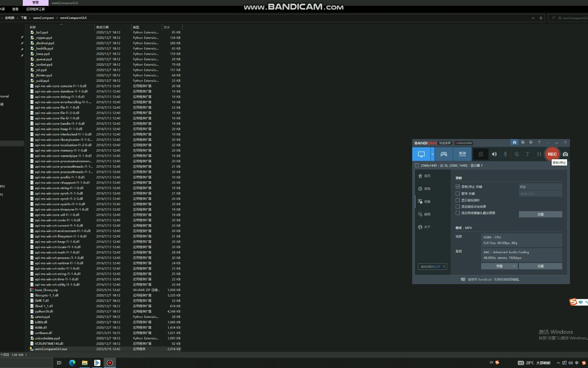Enable 显示鼠标指针 checkbox
The width and height of the screenshot is (588, 368).
pos(458,200)
